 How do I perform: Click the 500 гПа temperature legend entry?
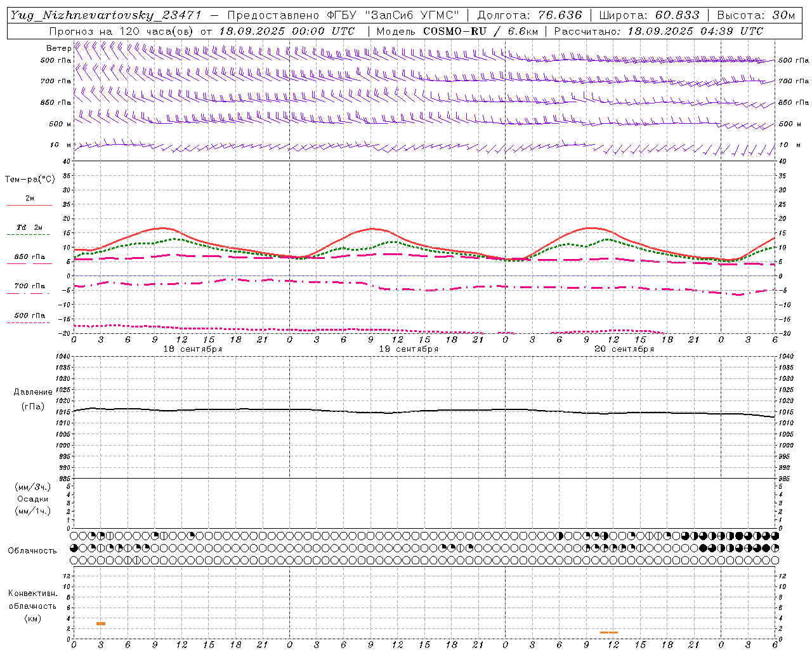point(30,315)
